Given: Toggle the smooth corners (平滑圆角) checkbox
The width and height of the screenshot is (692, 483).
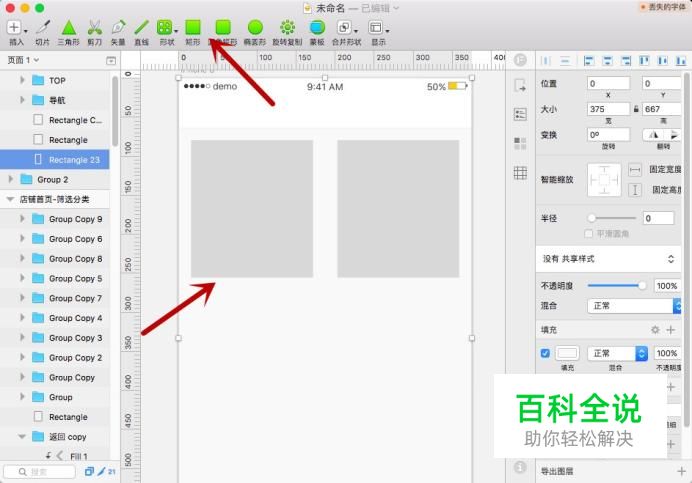Looking at the screenshot, I should point(588,234).
